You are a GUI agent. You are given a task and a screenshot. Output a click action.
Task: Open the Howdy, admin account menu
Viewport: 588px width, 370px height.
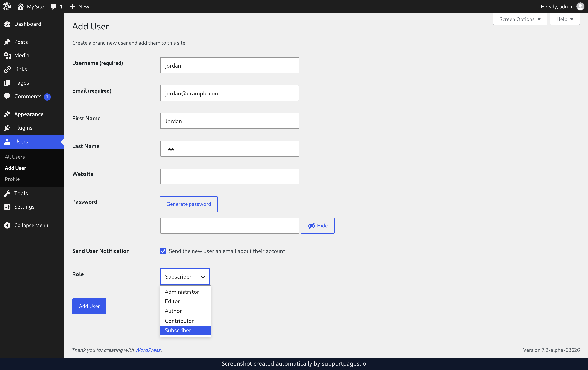(x=562, y=7)
